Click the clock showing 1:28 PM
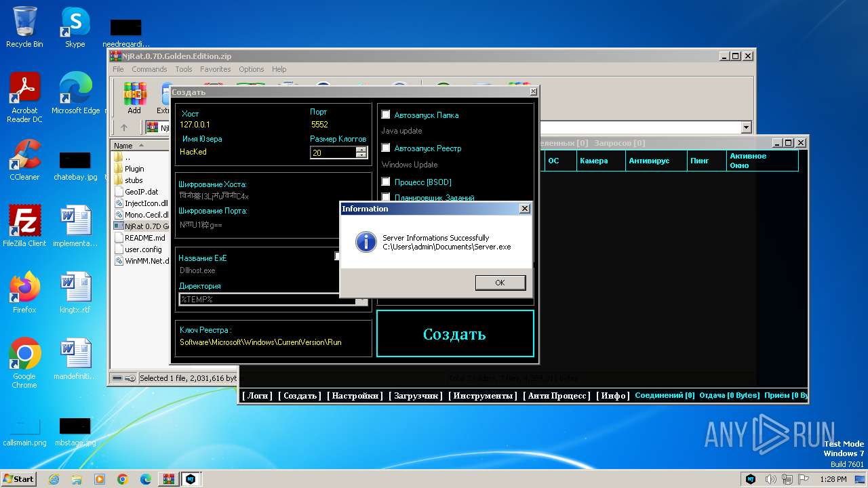This screenshot has width=868, height=488. point(833,479)
